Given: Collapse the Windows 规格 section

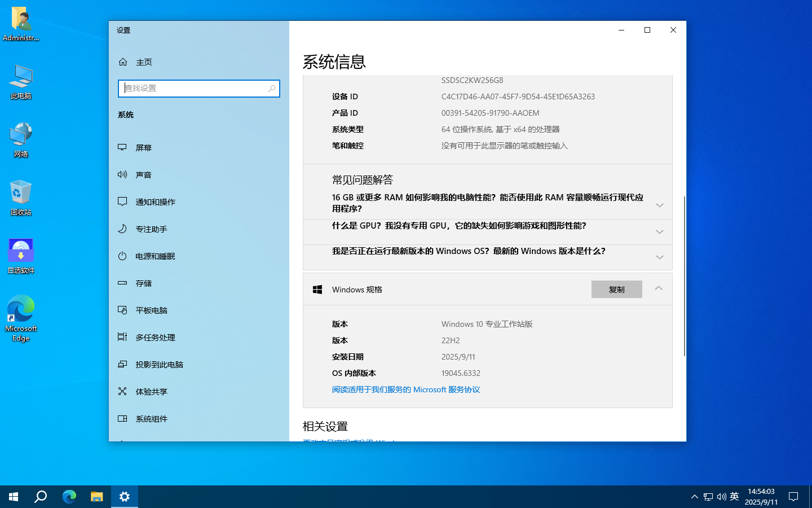Looking at the screenshot, I should (658, 288).
